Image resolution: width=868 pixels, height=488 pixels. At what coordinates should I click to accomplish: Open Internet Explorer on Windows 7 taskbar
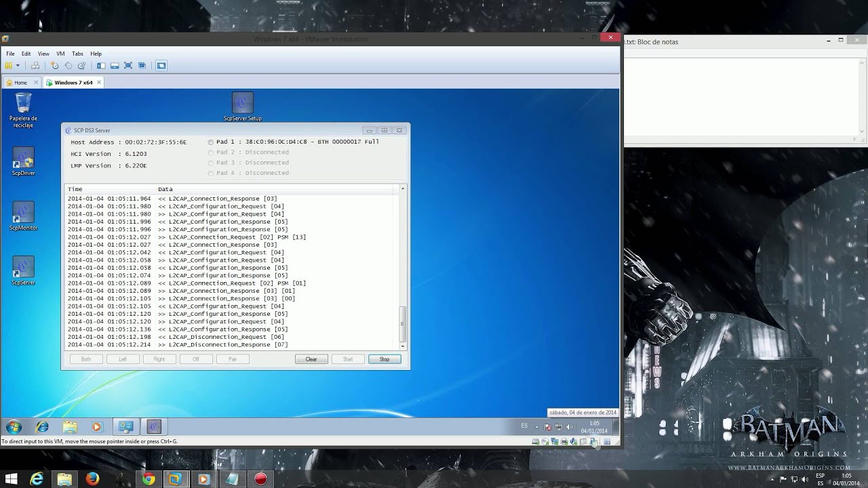coord(42,427)
